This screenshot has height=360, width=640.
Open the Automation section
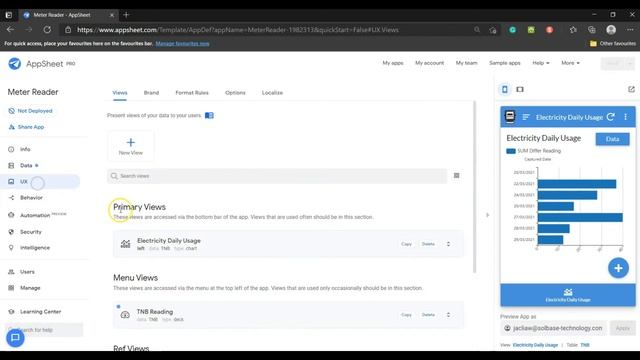tap(35, 215)
